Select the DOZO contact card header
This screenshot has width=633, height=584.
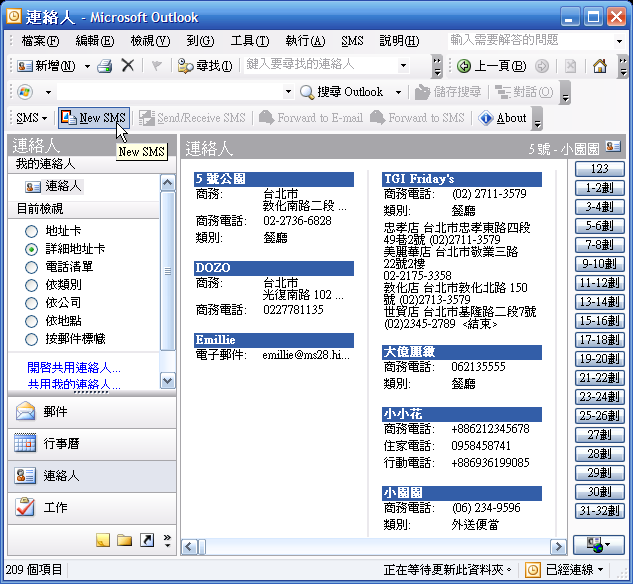click(274, 268)
